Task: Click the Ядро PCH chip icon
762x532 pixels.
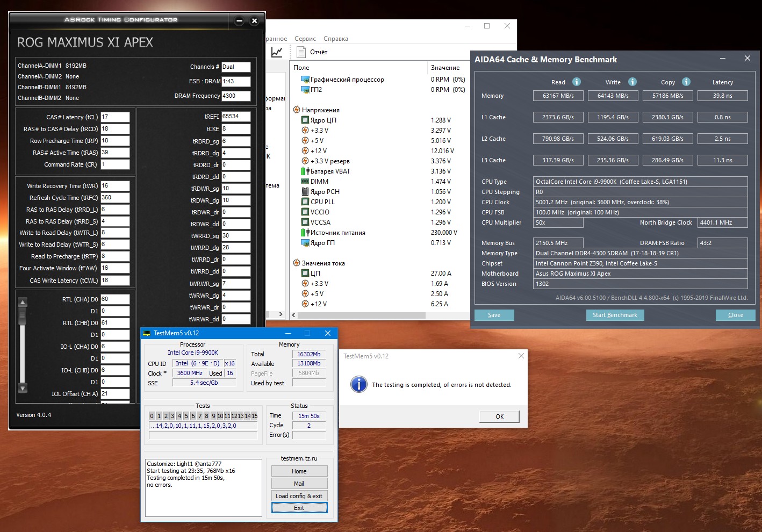Action: tap(305, 192)
